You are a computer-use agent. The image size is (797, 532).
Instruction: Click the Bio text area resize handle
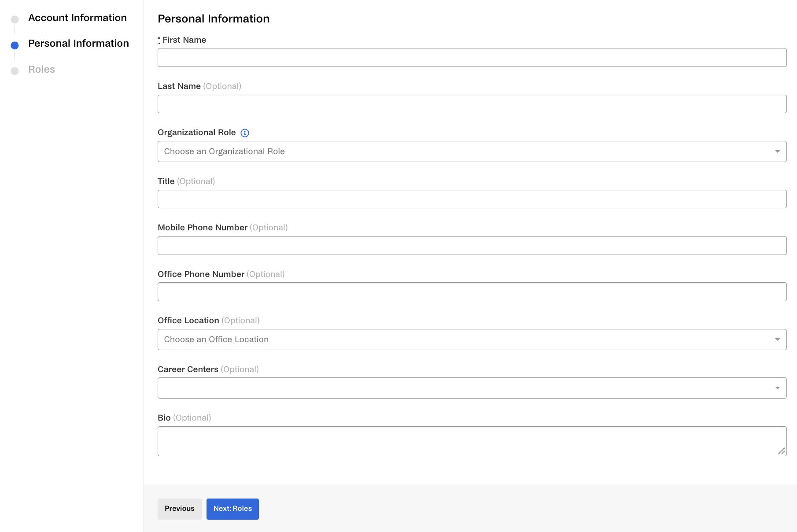tap(782, 451)
